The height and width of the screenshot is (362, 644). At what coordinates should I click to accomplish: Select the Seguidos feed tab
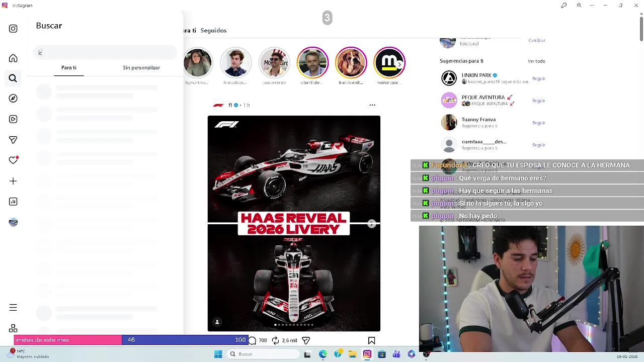click(x=213, y=30)
